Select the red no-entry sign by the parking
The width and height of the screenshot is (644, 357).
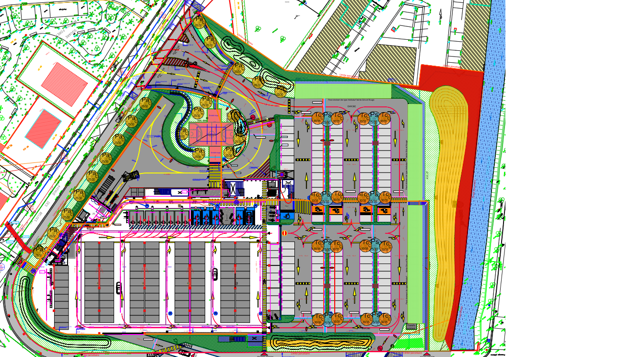point(284,233)
